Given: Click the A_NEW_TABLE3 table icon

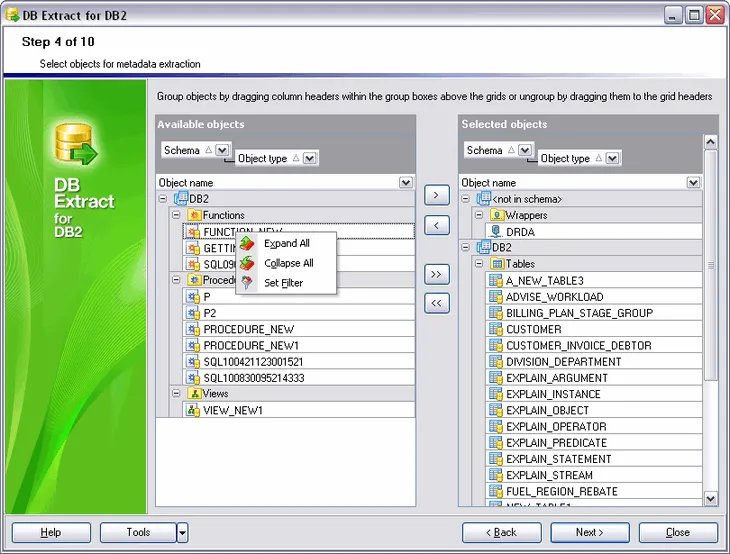Looking at the screenshot, I should (x=495, y=280).
